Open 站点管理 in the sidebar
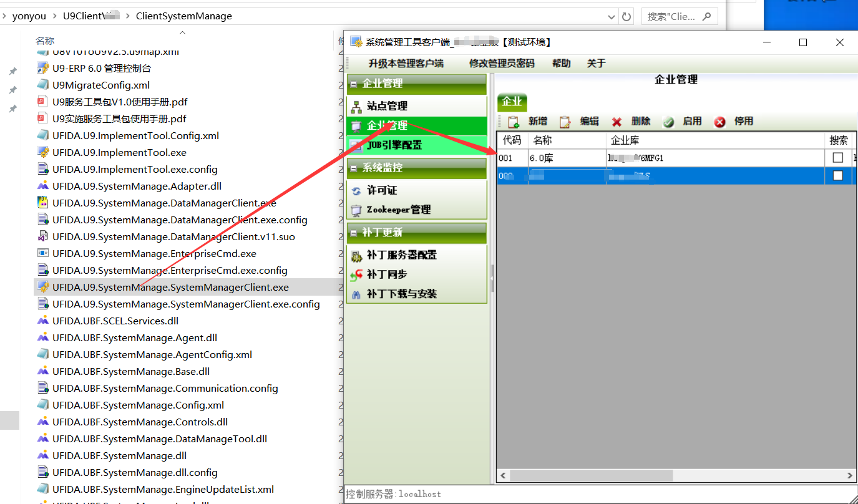This screenshot has height=504, width=858. click(x=416, y=106)
